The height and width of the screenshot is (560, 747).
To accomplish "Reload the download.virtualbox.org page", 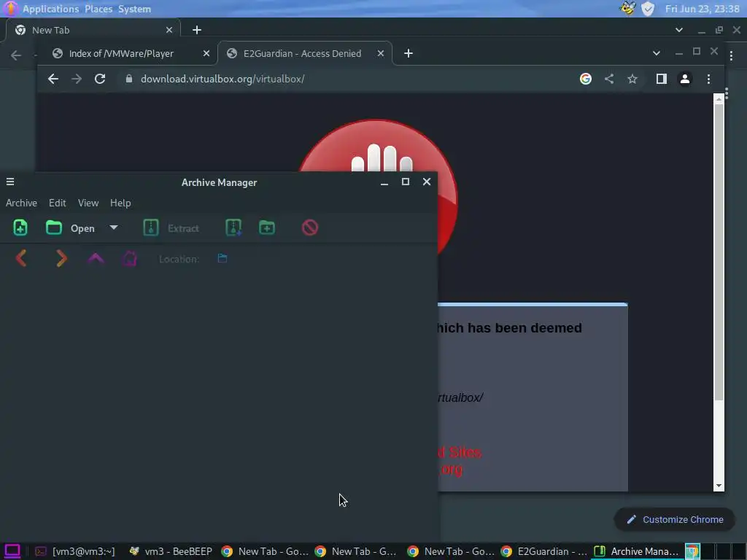I will click(99, 79).
